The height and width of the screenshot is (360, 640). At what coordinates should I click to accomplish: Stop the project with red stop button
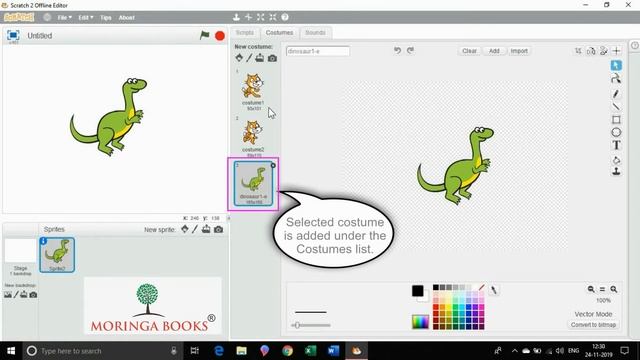point(220,36)
